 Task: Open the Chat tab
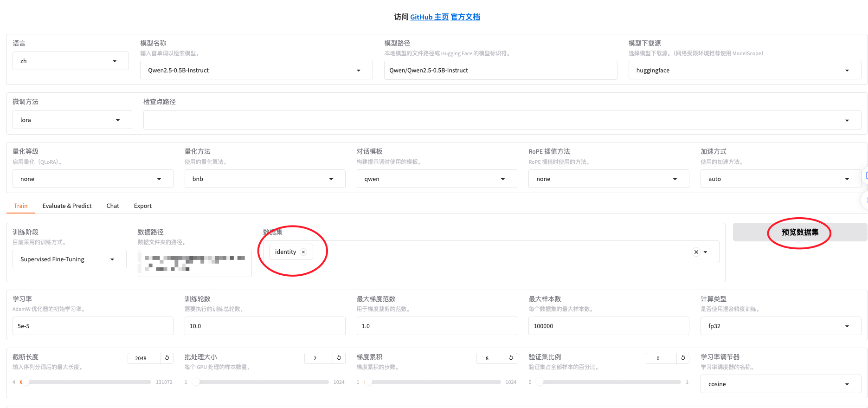click(x=113, y=206)
